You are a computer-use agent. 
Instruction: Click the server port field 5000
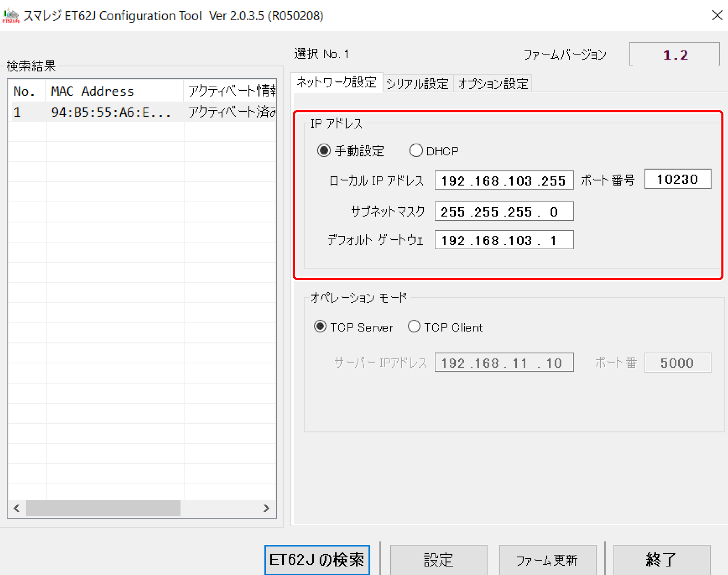678,362
